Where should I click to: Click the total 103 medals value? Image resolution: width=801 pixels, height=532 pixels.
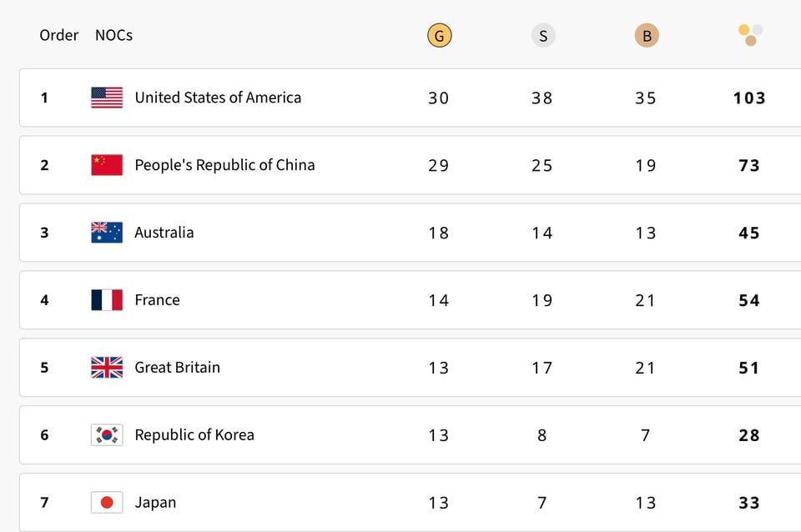pyautogui.click(x=749, y=98)
